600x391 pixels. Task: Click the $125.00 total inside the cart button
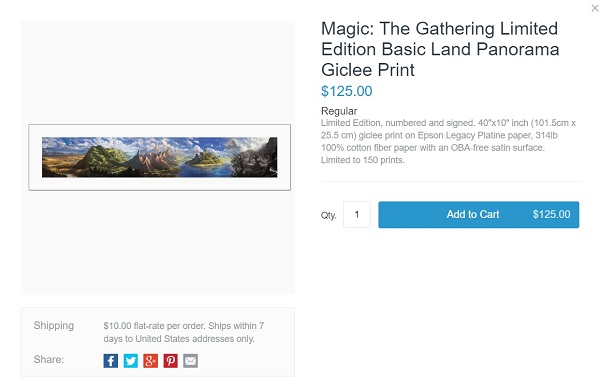551,214
